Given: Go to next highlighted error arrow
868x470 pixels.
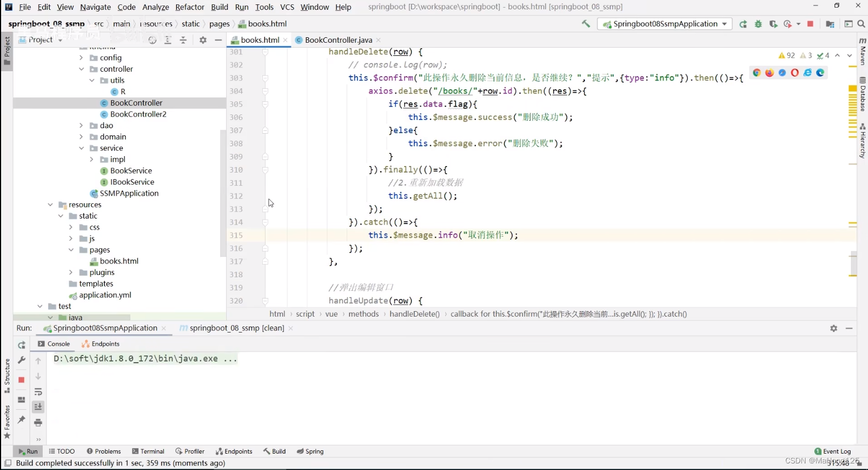Looking at the screenshot, I should (x=849, y=55).
